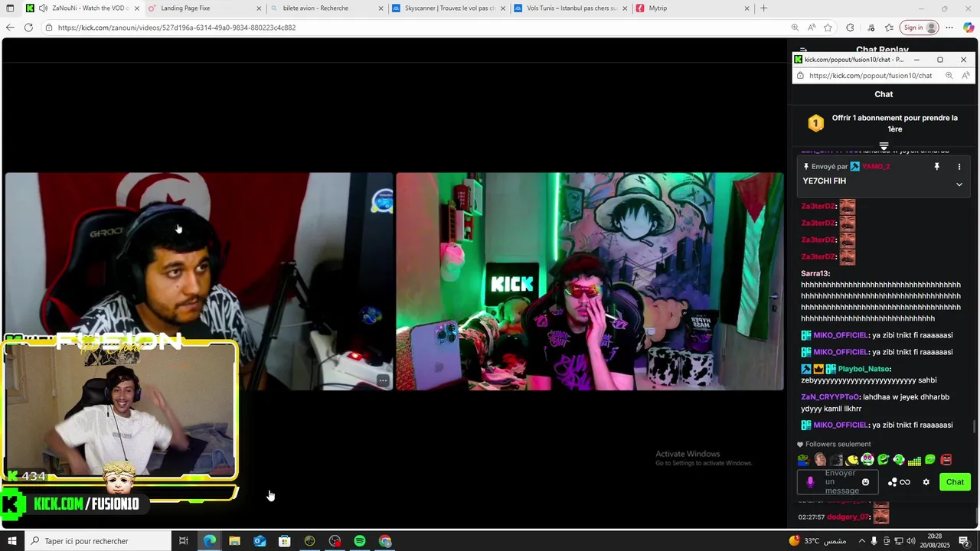
Task: Insert the red angry face emote
Action: click(946, 460)
